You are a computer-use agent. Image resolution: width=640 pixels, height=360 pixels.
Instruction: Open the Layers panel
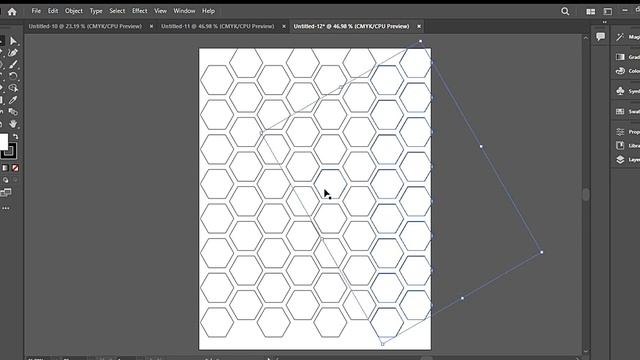[627, 160]
